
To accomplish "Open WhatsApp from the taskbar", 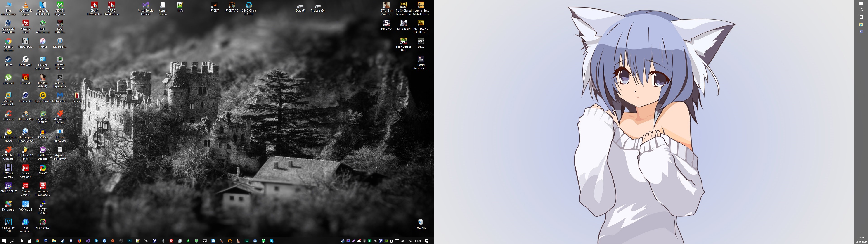I will click(x=263, y=241).
